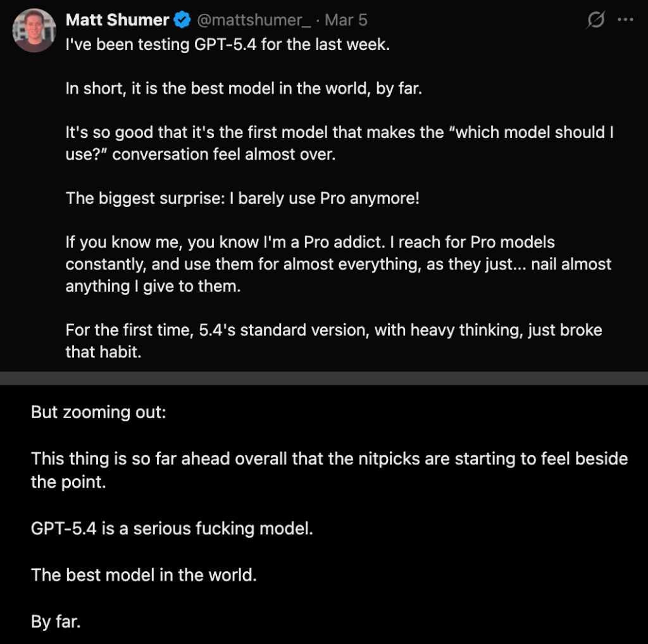Viewport: 648px width, 644px height.
Task: Click the paragraph starting 'If you know me'
Action: (339, 264)
